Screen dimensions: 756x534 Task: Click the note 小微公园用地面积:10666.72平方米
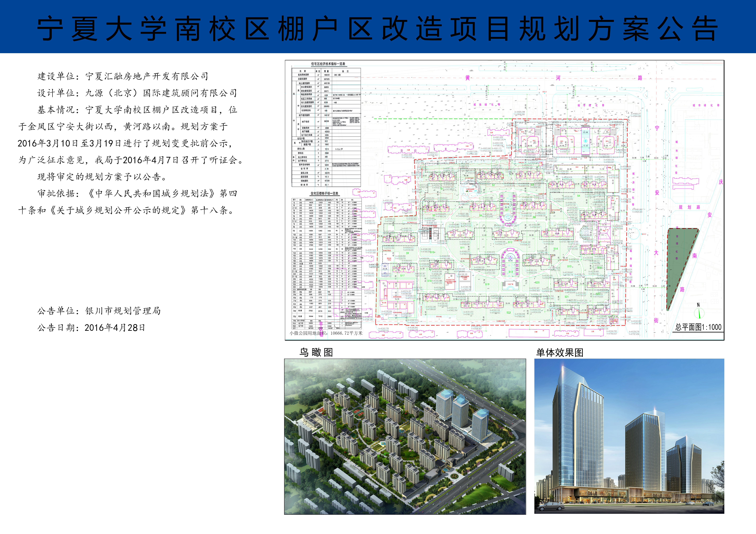(x=326, y=333)
